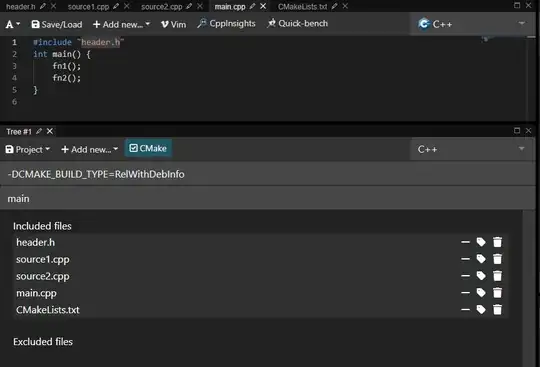
Task: Maximize the Tree pane
Action: [x=517, y=130]
